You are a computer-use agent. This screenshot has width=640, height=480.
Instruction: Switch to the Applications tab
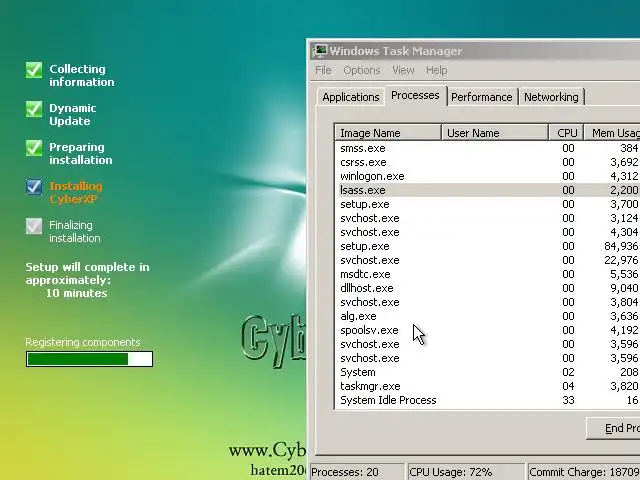coord(351,97)
